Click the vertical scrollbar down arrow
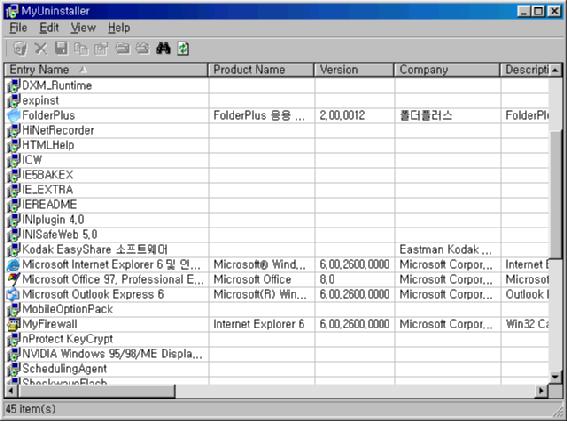 click(555, 377)
